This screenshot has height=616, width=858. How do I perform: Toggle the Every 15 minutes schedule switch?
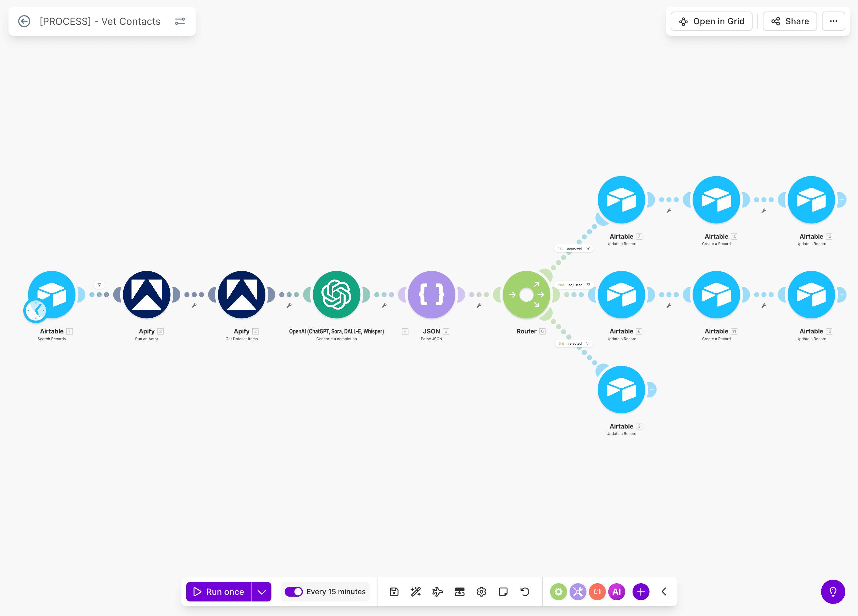point(294,591)
